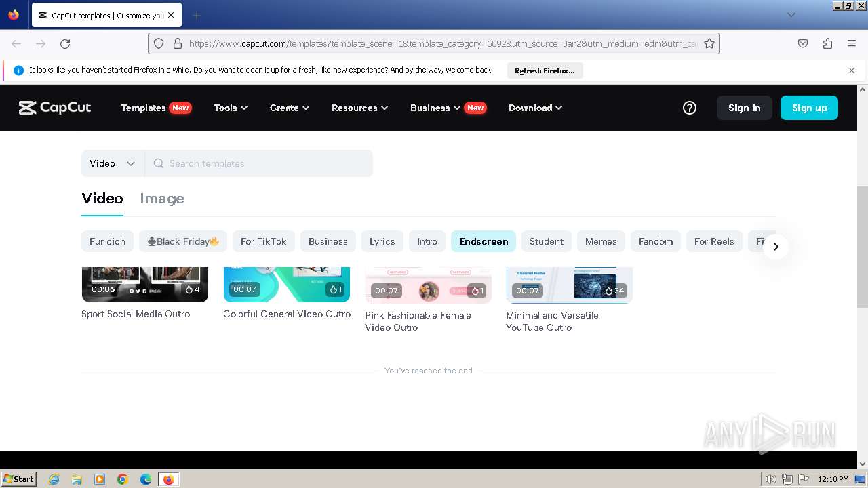
Task: Click the volume speaker tray icon
Action: click(771, 479)
